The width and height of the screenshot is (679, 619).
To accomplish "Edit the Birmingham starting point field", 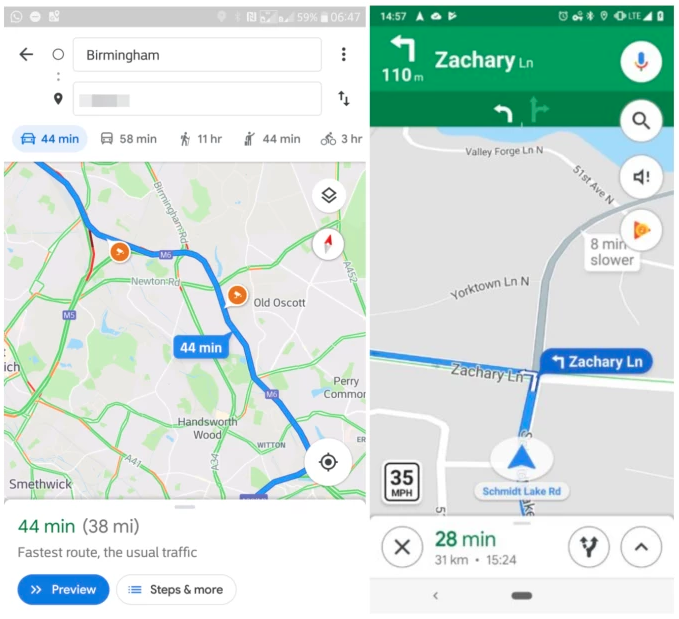I will tap(197, 55).
